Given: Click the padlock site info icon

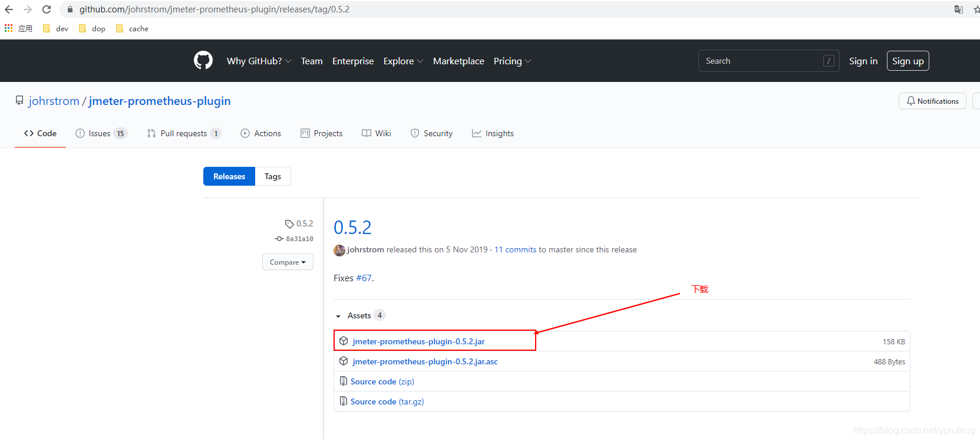Looking at the screenshot, I should coord(70,9).
